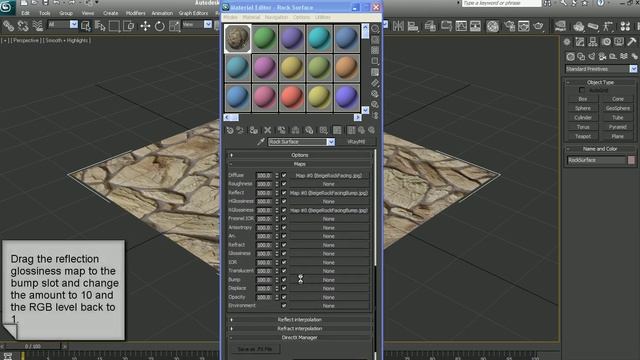Activate Select and Scale tool
640x360 pixels.
click(174, 26)
